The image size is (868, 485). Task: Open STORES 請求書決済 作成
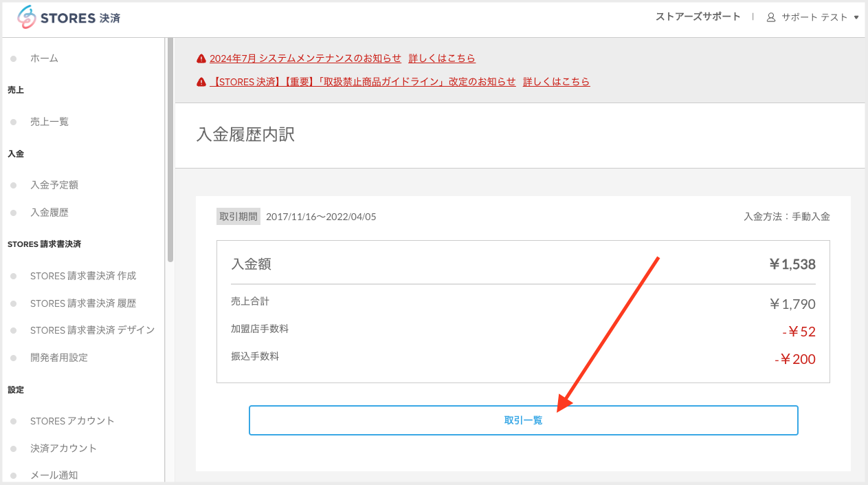click(83, 276)
